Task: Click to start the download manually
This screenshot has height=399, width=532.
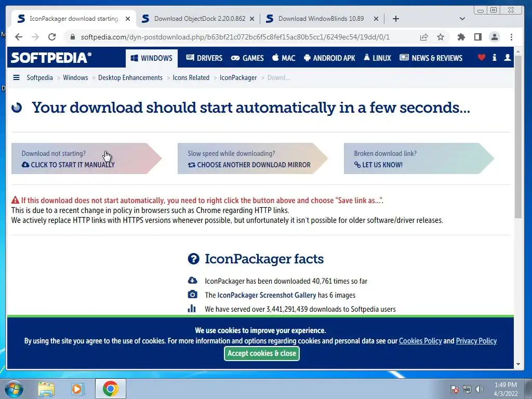Action: (x=87, y=158)
